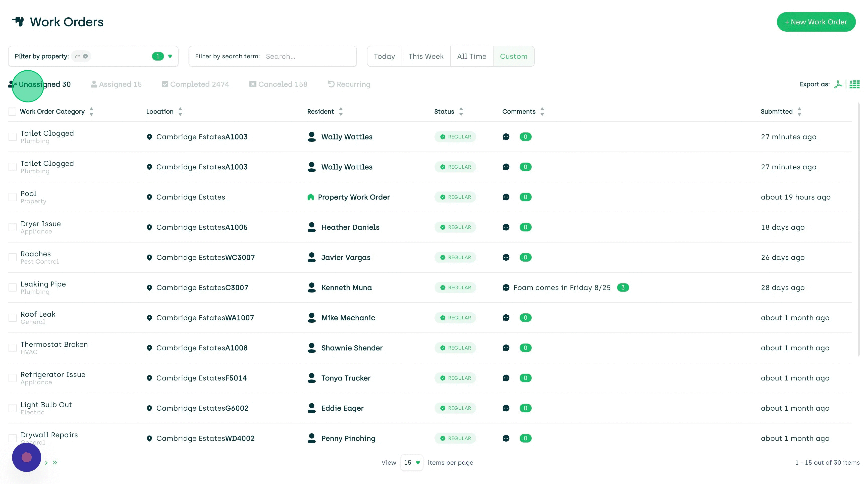Check the Roaches work order row
Viewport: 868px width, 484px height.
coord(13,258)
